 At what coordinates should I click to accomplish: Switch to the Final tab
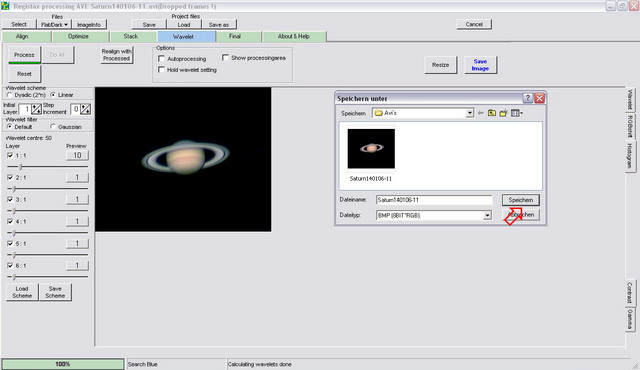[x=235, y=36]
